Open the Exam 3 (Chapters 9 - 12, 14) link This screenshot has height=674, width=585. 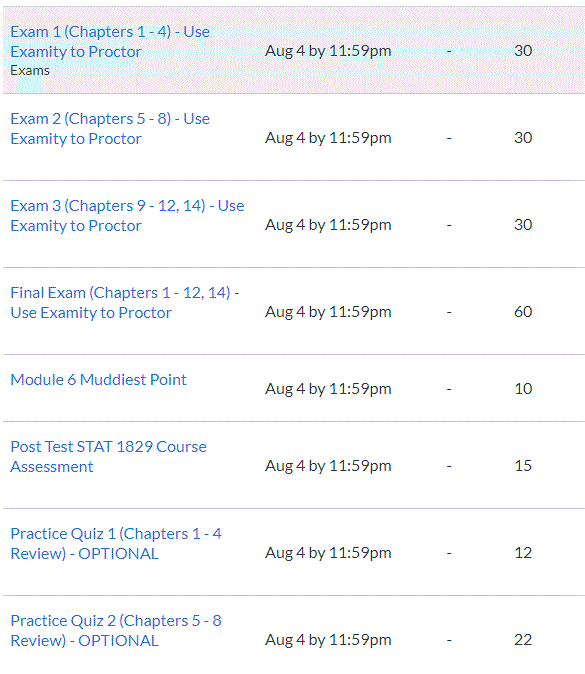pos(127,215)
